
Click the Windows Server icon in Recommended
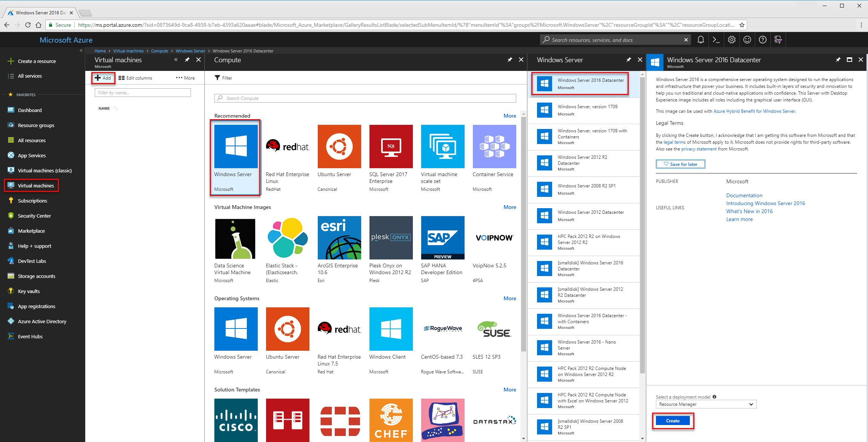point(236,147)
